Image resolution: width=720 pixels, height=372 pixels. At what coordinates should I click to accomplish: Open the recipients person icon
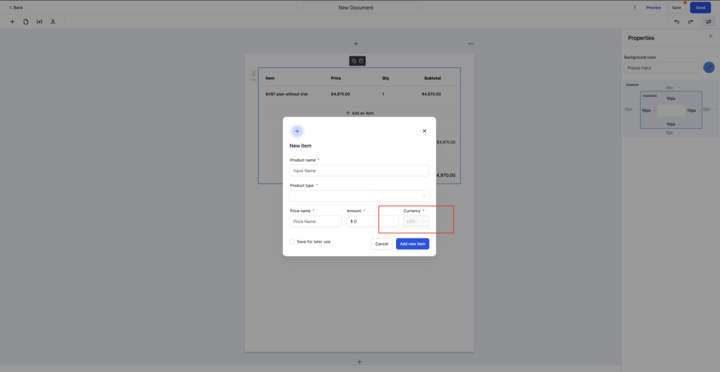pyautogui.click(x=53, y=22)
